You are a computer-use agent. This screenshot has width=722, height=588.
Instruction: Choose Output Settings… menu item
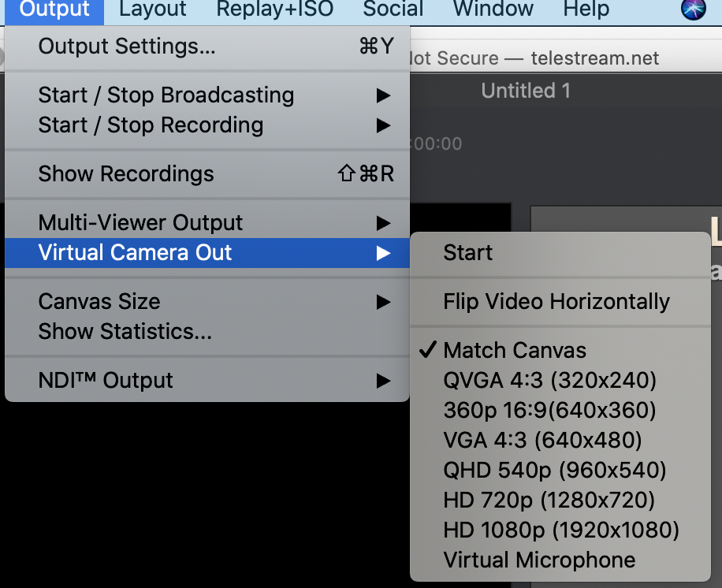207,47
